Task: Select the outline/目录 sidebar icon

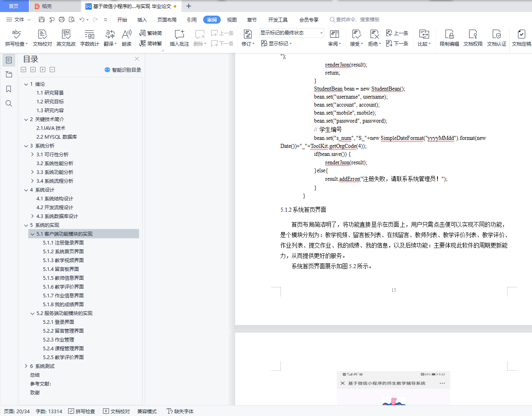Action: (9, 60)
